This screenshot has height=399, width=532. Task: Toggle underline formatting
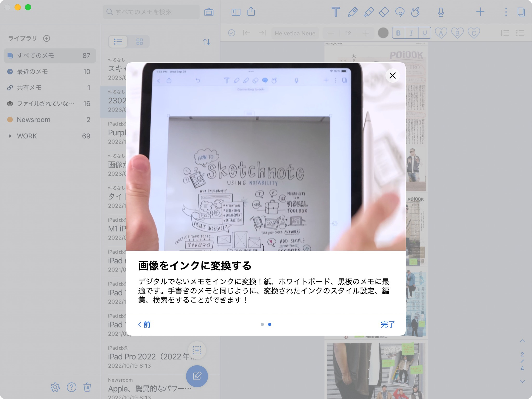[425, 33]
